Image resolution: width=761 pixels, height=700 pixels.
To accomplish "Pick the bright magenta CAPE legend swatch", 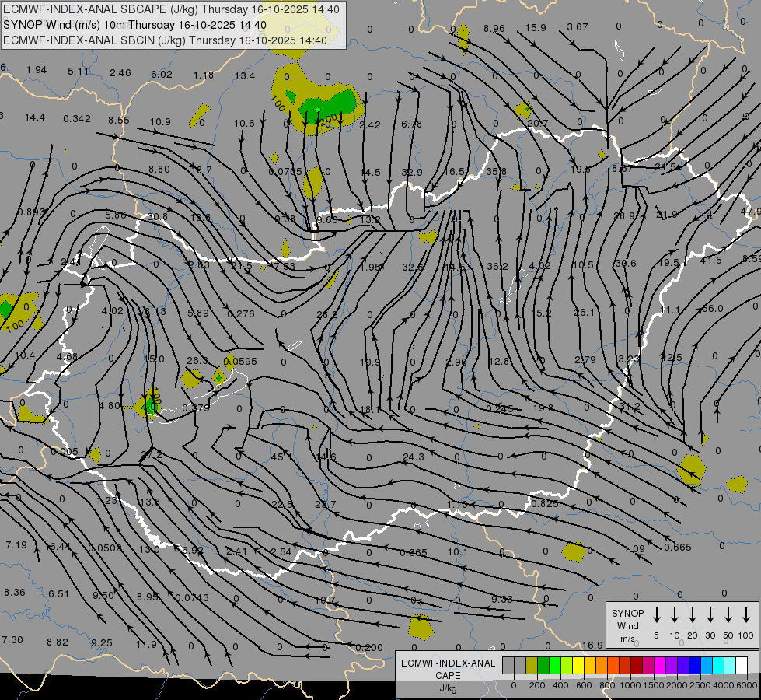I will (660, 665).
